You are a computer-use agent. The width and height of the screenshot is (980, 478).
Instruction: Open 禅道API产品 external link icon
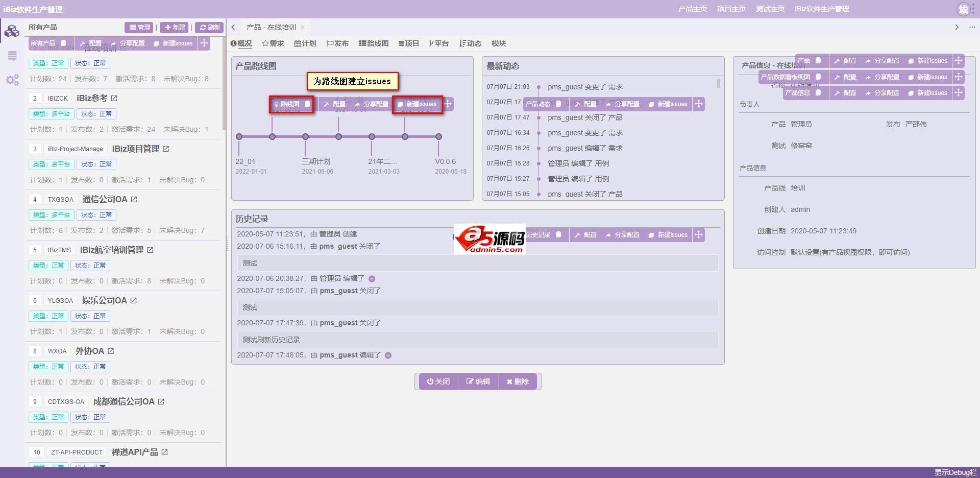tap(164, 452)
